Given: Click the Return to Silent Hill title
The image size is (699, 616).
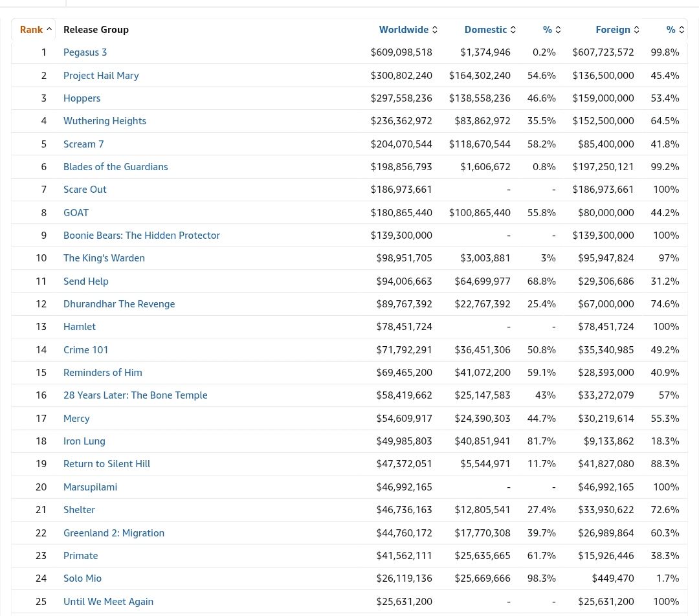Looking at the screenshot, I should 107,464.
